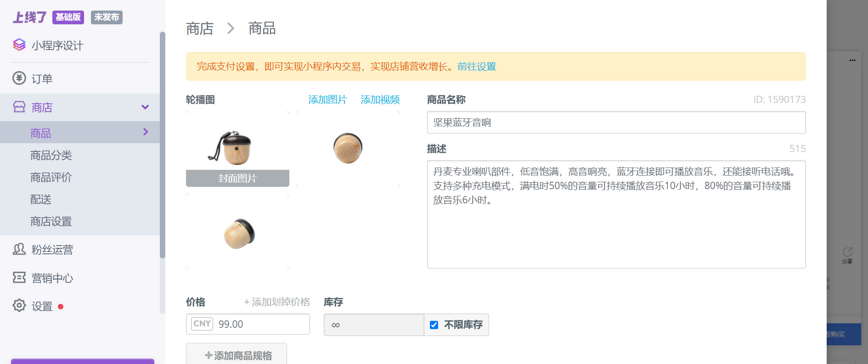Click the 商店 storefront icon
This screenshot has height=364, width=868.
click(19, 107)
